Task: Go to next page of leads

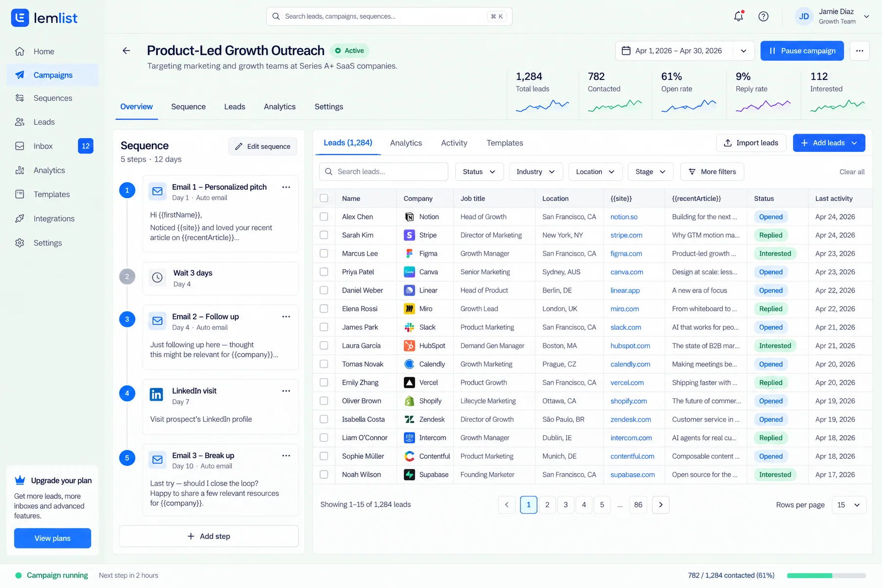Action: [661, 505]
